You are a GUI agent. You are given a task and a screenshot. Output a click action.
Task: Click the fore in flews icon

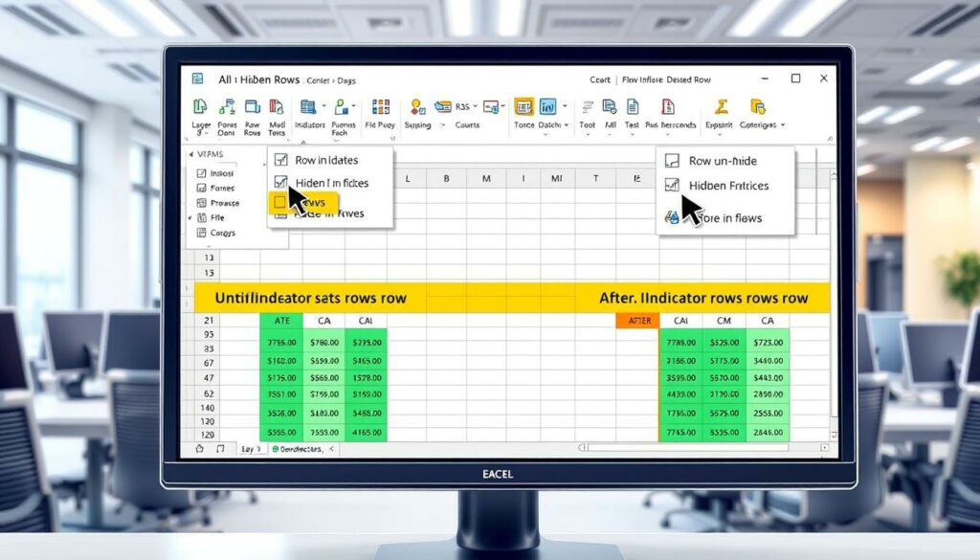pyautogui.click(x=672, y=217)
